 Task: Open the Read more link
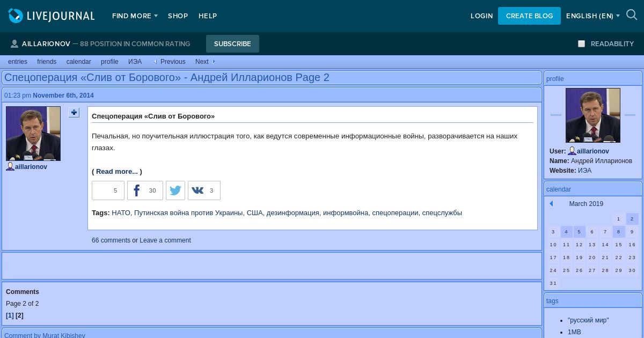coord(117,172)
